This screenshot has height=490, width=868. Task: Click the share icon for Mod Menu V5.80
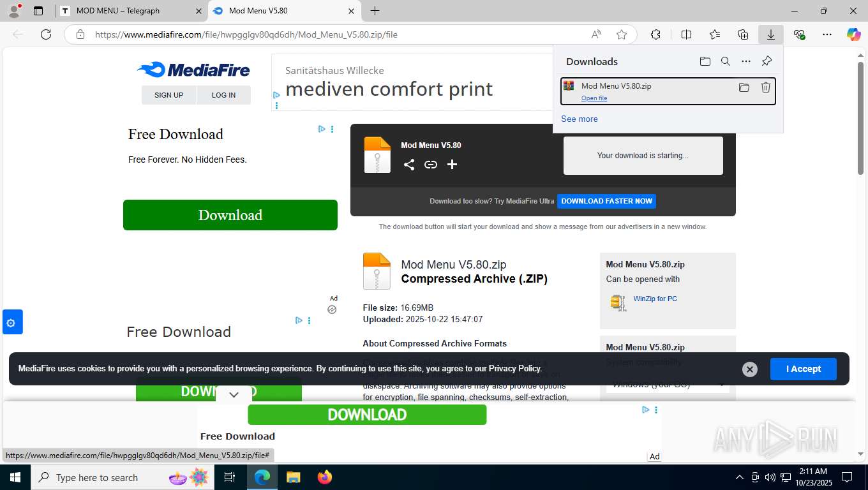(x=409, y=165)
